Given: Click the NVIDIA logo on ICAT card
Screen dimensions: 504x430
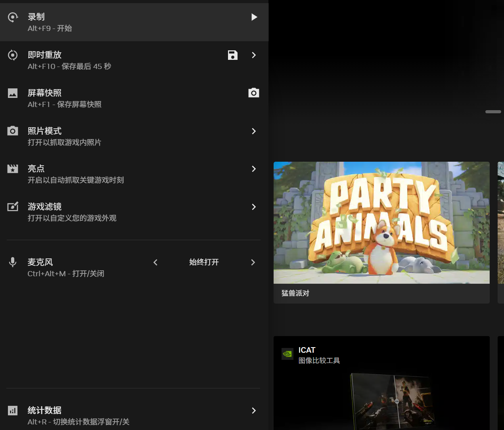Looking at the screenshot, I should pos(287,354).
